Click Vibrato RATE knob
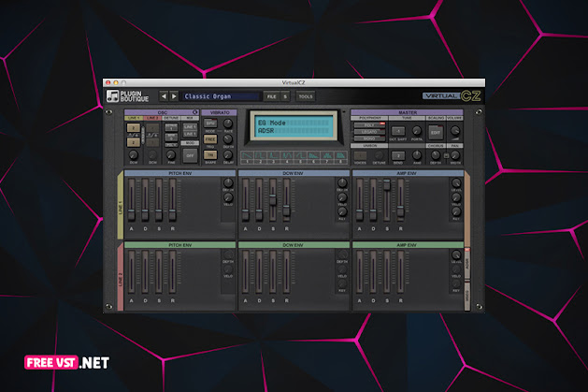The width and height of the screenshot is (588, 392). tap(228, 123)
